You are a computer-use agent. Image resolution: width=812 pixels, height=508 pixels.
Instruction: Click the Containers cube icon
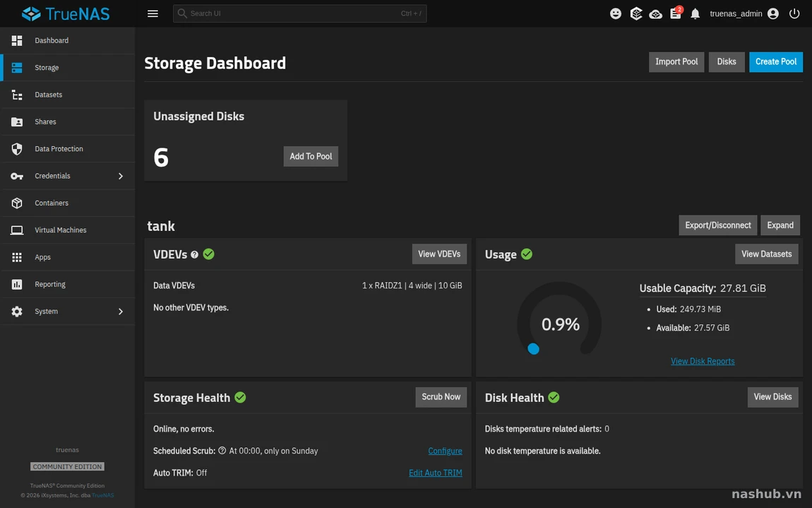(17, 203)
